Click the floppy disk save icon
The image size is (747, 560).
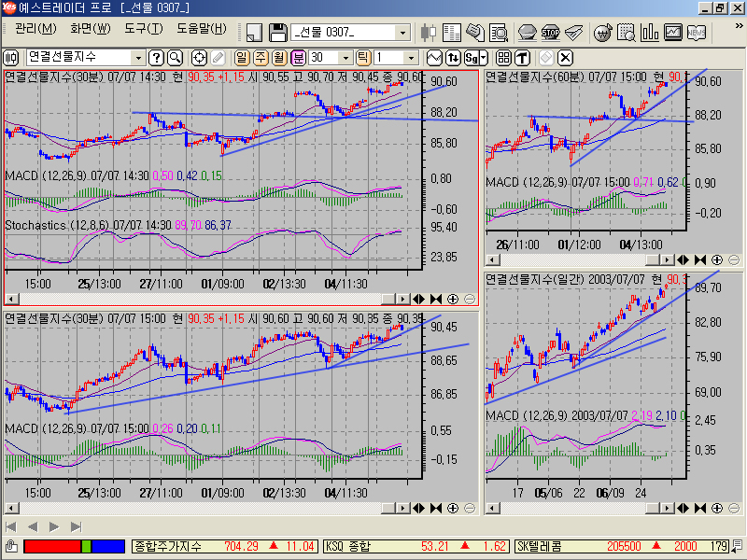click(x=277, y=33)
